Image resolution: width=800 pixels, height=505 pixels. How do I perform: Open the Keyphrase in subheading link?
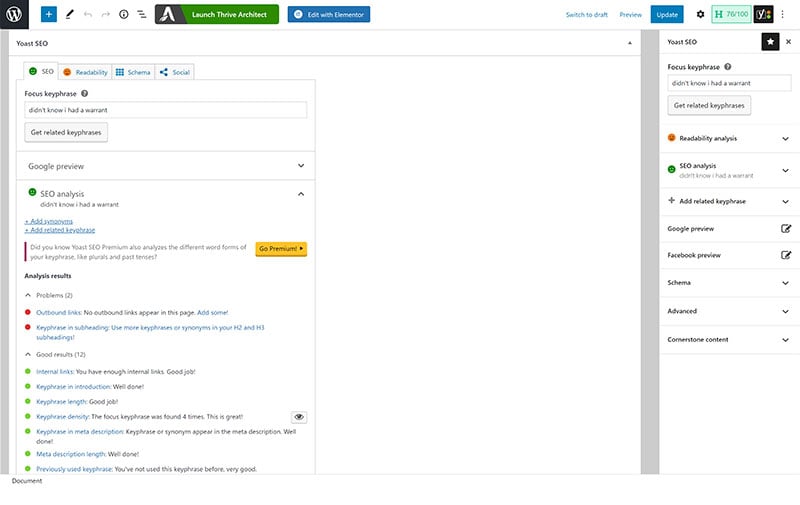pos(72,327)
